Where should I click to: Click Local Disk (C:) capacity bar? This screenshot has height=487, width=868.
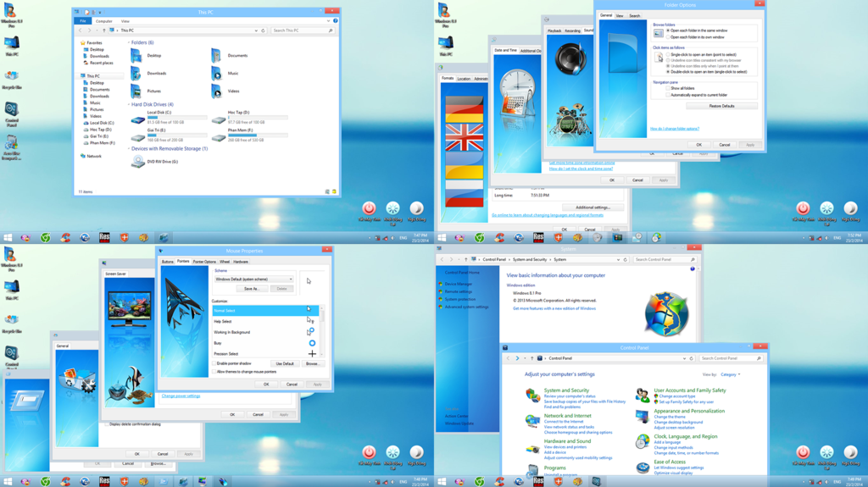(x=177, y=118)
